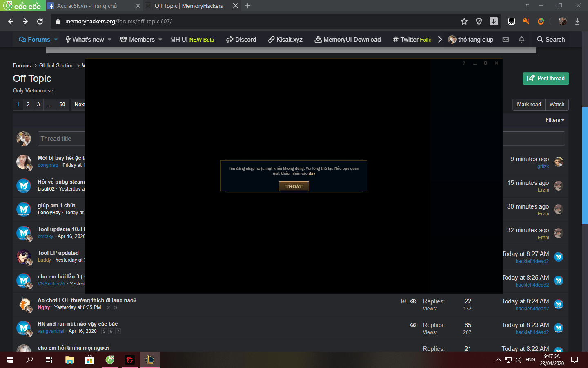Click the 'đây' forgot password link
The height and width of the screenshot is (368, 588).
tap(312, 173)
